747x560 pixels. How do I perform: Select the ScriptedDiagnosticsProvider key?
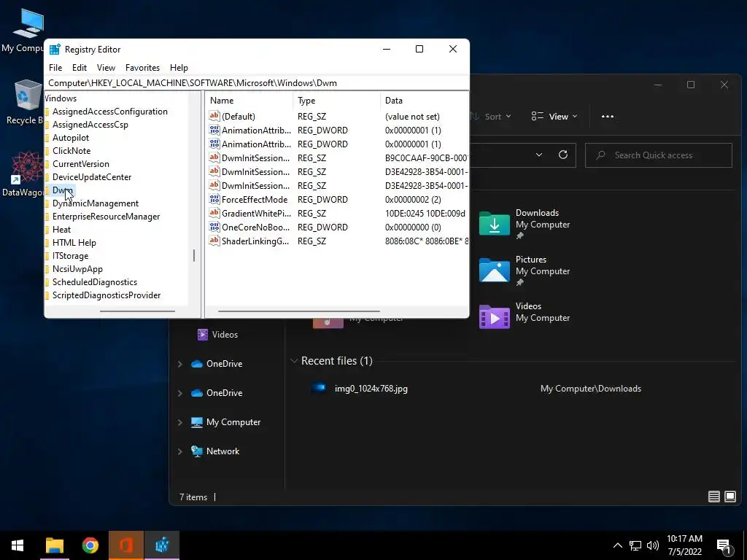pyautogui.click(x=107, y=295)
